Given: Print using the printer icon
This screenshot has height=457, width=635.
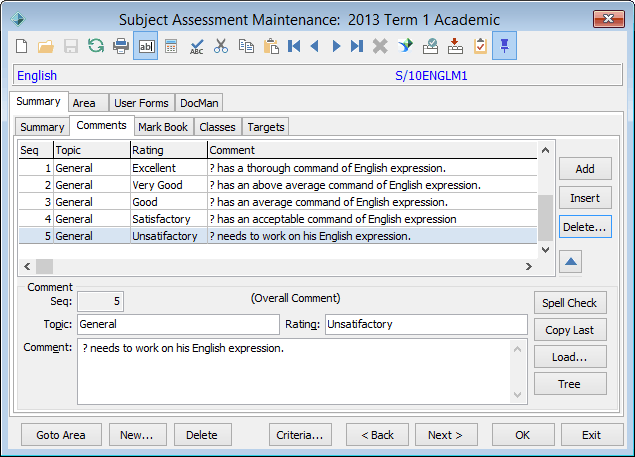Looking at the screenshot, I should 121,46.
